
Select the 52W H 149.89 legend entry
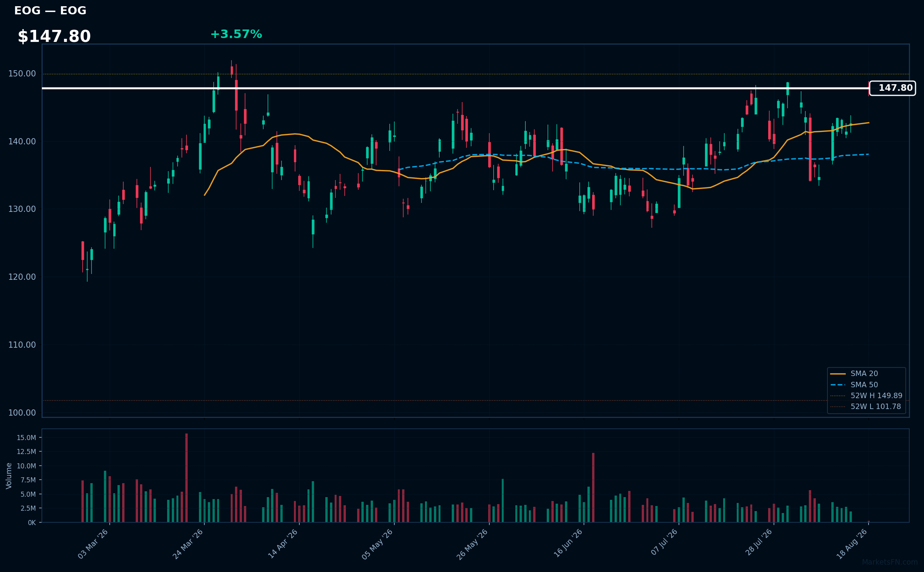(866, 396)
